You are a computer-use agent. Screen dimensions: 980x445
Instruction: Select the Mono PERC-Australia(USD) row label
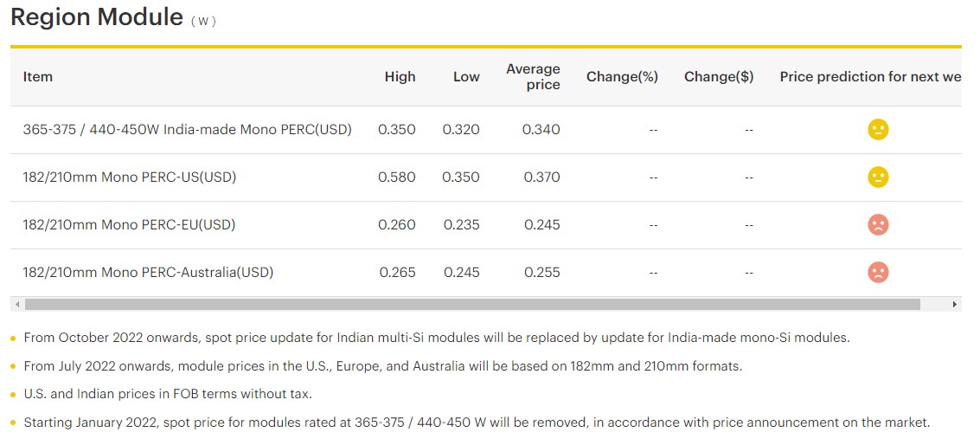[x=148, y=273]
